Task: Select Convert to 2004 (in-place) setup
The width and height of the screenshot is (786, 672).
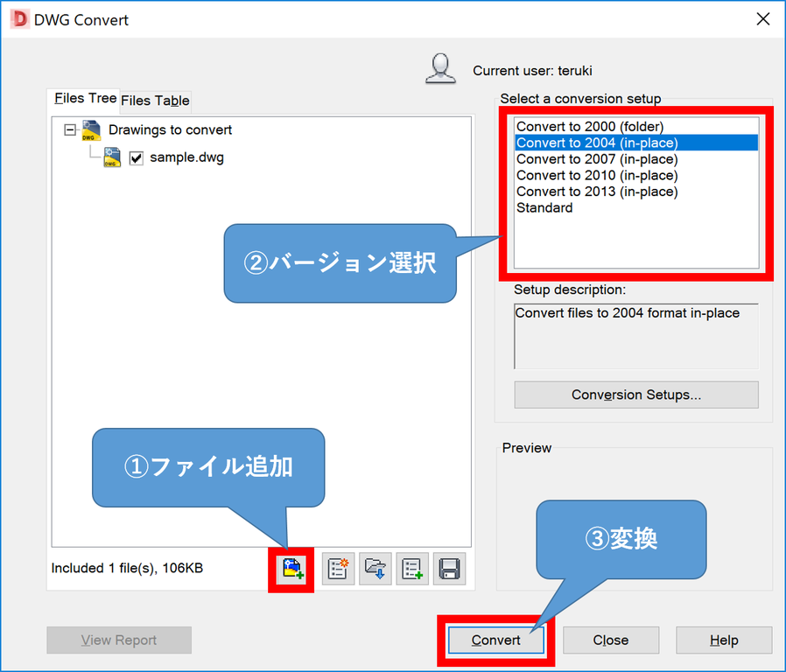Action: (636, 143)
